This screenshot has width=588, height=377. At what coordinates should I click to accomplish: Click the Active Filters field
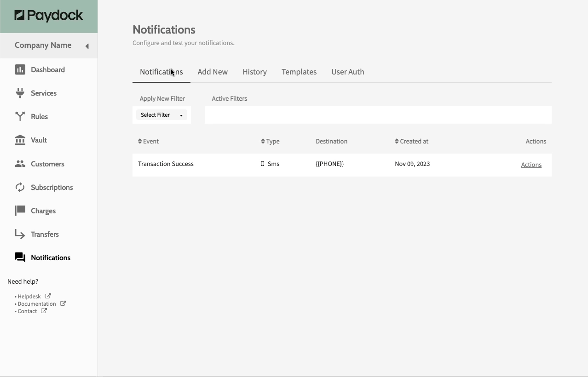click(x=378, y=115)
